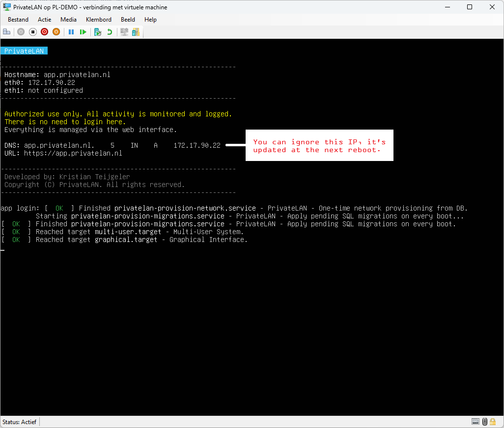Turn off the VM with the stop icon
The image size is (504, 428).
[33, 32]
